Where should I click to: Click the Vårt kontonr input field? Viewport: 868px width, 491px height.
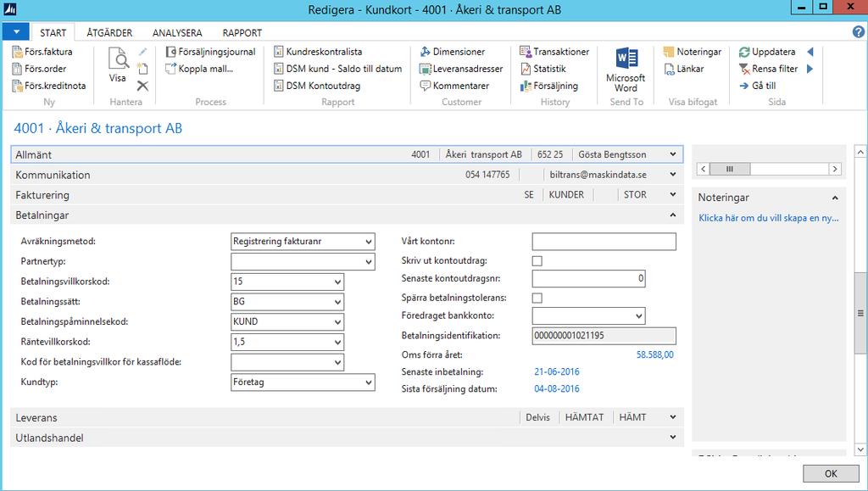click(x=604, y=242)
